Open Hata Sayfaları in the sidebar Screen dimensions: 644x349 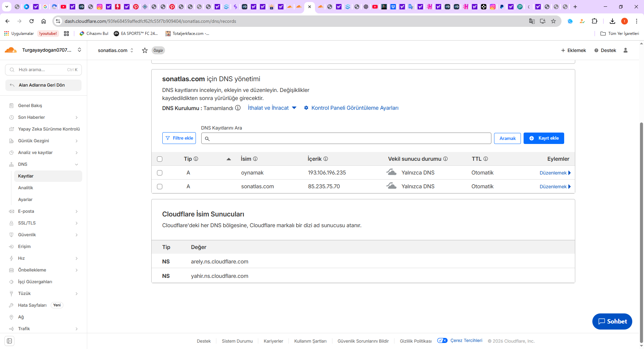(32, 305)
